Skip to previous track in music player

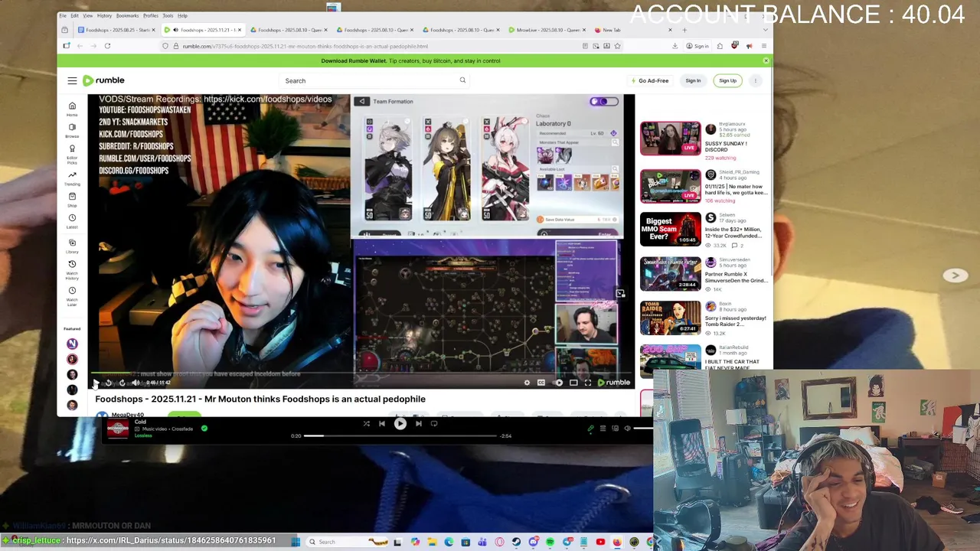(x=382, y=423)
